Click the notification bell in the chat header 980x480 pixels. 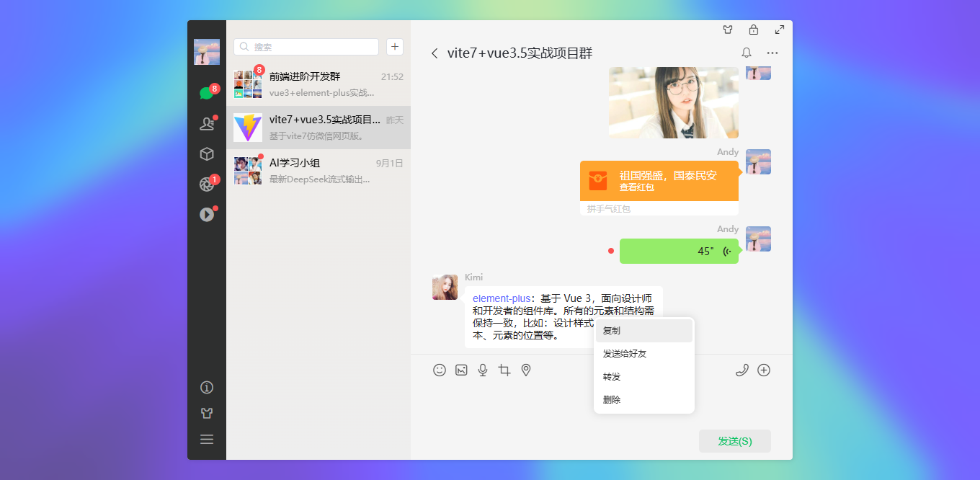[x=746, y=53]
